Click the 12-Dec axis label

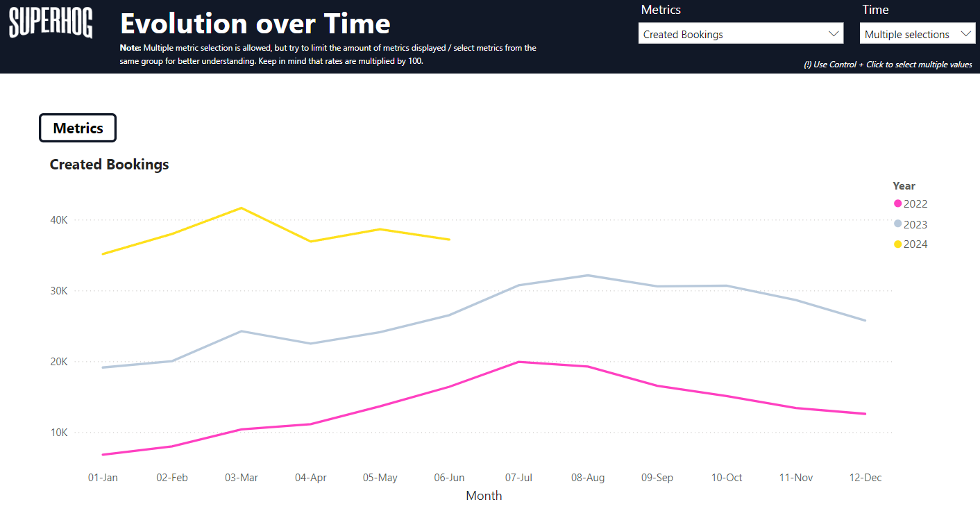point(865,478)
